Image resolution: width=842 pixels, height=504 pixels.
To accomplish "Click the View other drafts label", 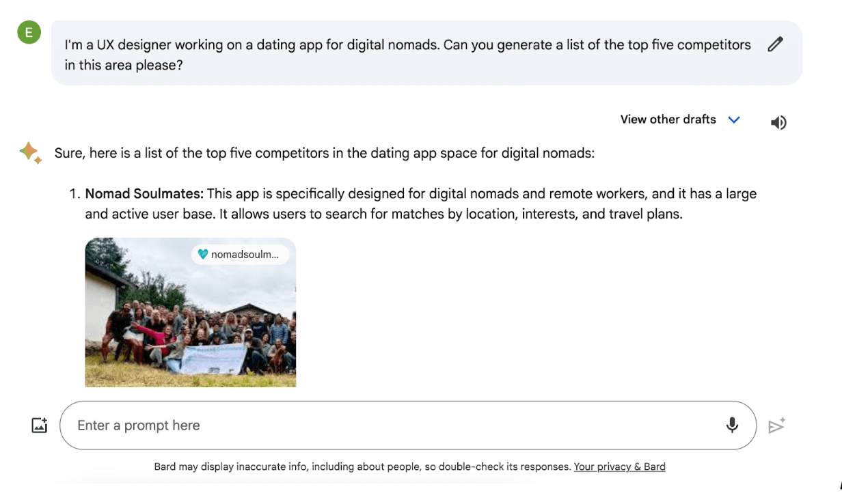I will click(668, 120).
